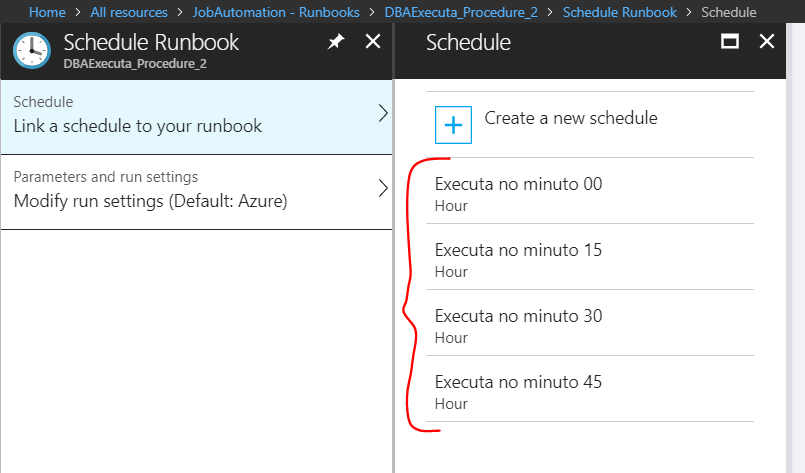Close the Schedule Runbook blade
Viewport: 805px width, 473px height.
tap(372, 42)
